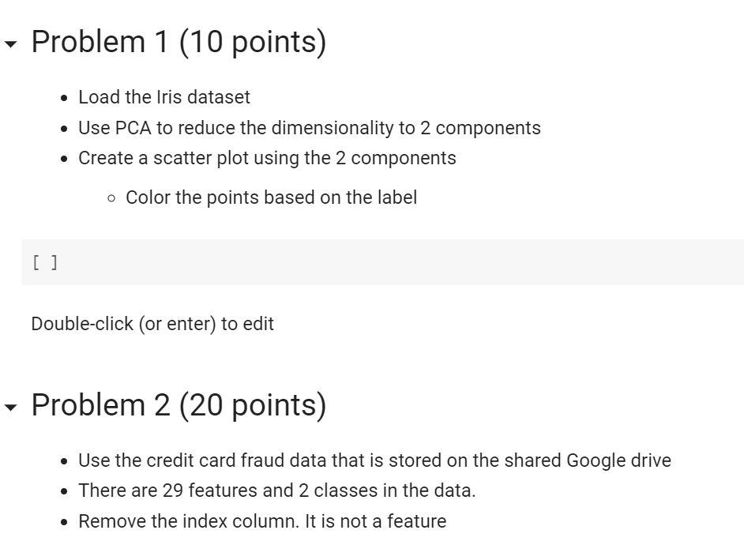Viewport: 744px width, 560px height.
Task: Click the credit card fraud data bullet
Action: [374, 460]
